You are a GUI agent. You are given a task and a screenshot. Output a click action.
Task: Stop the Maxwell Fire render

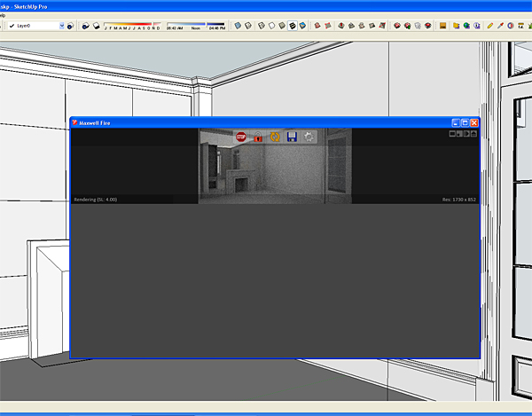point(240,137)
